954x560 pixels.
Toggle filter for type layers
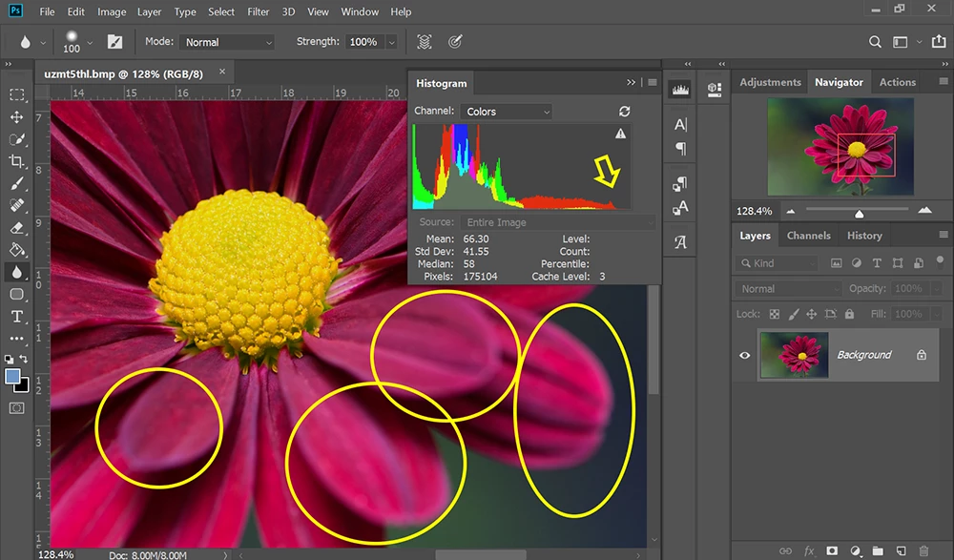tap(877, 263)
